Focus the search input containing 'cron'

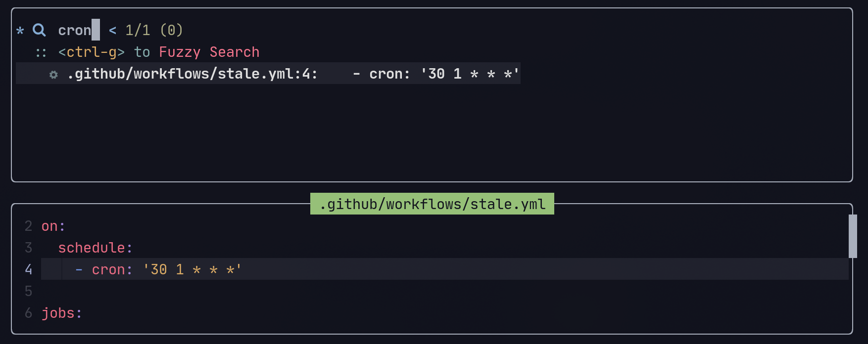79,30
